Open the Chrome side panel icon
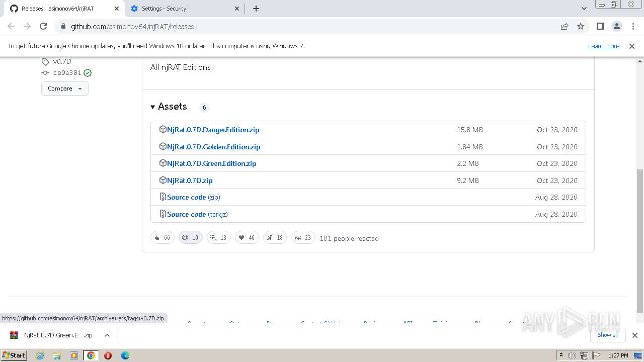Viewport: 644px width, 362px height. tap(600, 26)
